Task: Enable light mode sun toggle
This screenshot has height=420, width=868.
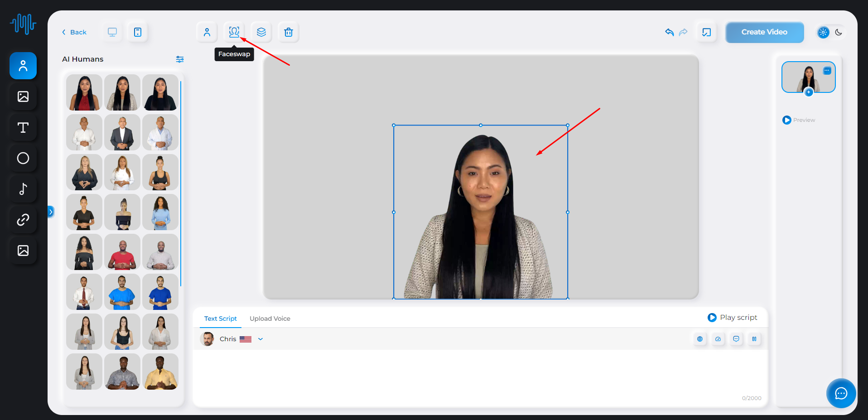Action: click(x=823, y=32)
